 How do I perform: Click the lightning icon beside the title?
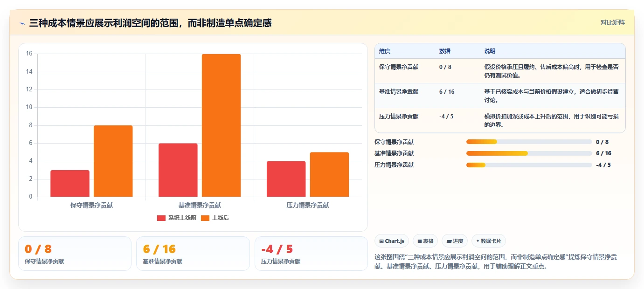click(22, 23)
